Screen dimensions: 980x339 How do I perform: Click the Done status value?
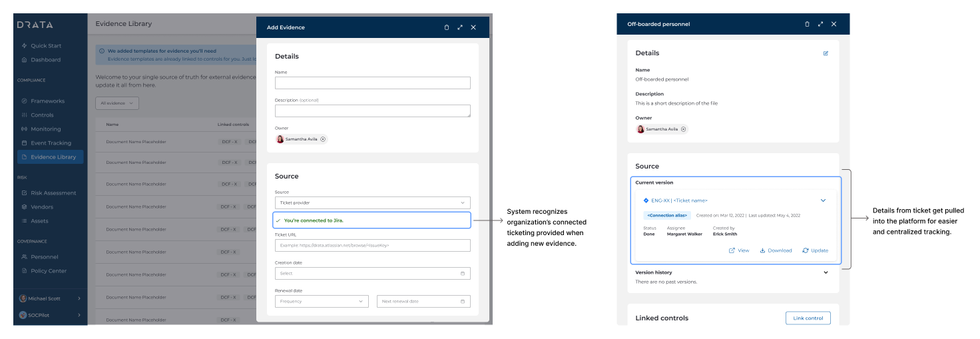tap(649, 234)
